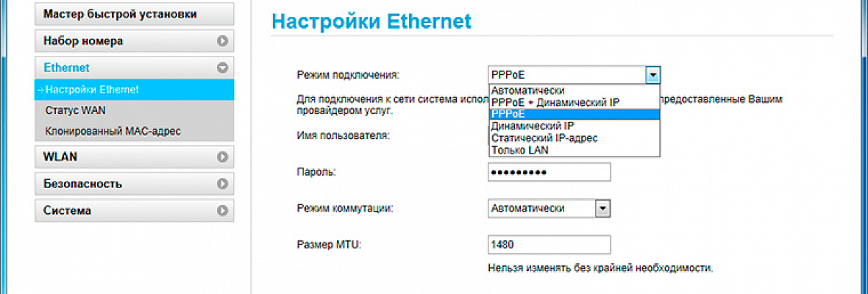Click the Размер MTU field with 1480
Screen dimensions: 868x294
point(549,244)
